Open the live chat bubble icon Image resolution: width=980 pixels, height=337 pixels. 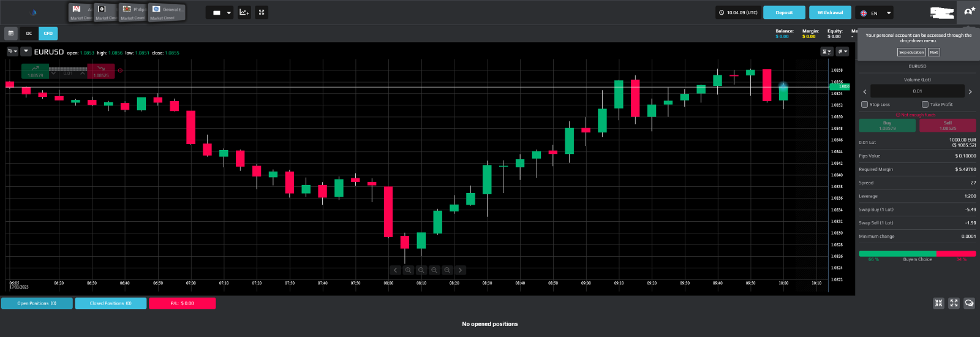coord(969,303)
